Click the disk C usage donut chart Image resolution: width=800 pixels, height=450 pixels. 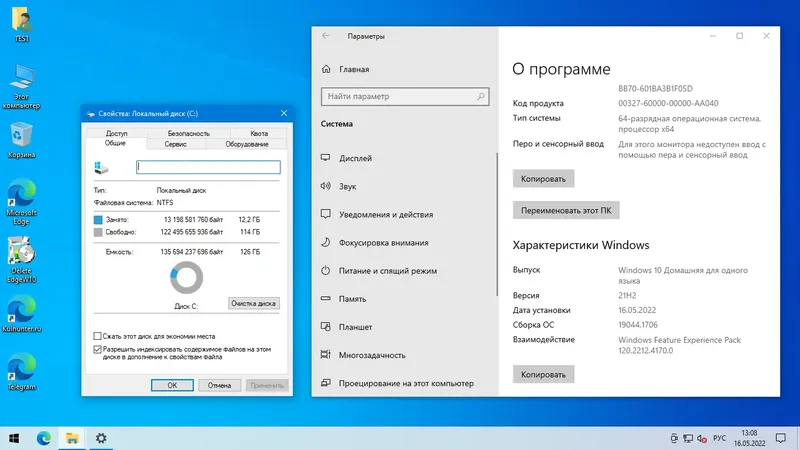pyautogui.click(x=186, y=278)
